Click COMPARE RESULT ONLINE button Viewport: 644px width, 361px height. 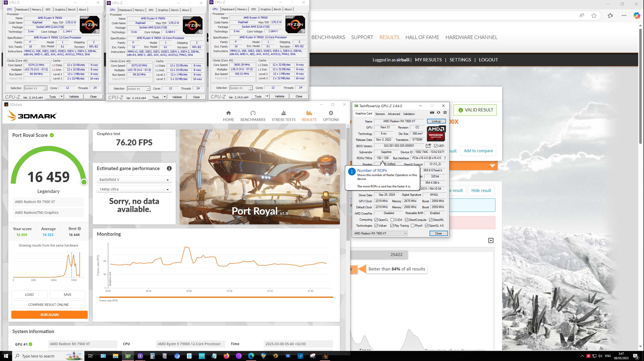[x=49, y=305]
